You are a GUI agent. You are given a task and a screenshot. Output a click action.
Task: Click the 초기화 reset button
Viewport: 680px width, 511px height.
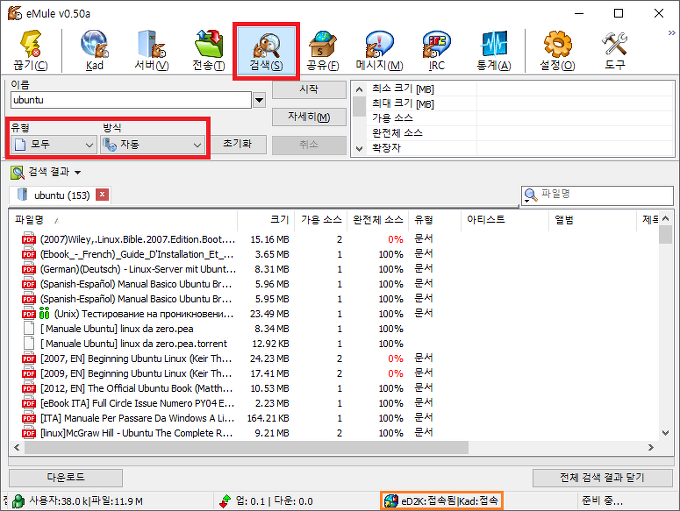(x=237, y=144)
